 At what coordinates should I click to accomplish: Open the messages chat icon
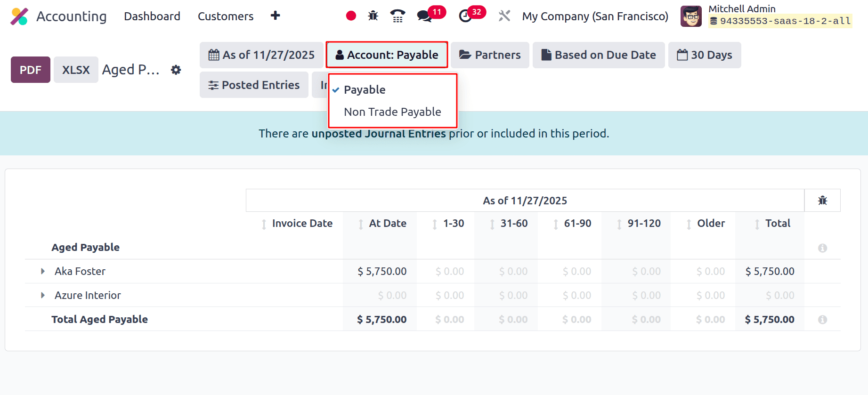pyautogui.click(x=424, y=16)
